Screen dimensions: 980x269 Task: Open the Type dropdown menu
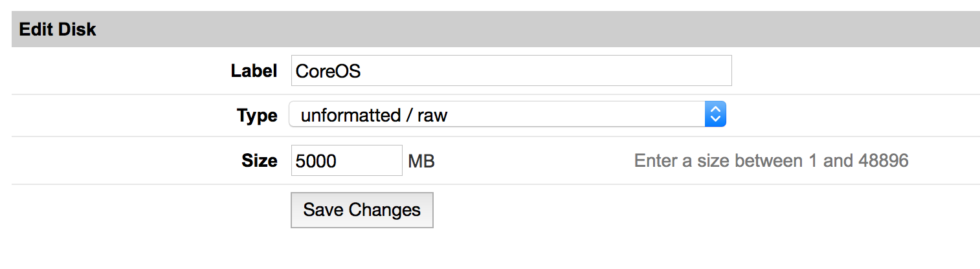coord(507,115)
